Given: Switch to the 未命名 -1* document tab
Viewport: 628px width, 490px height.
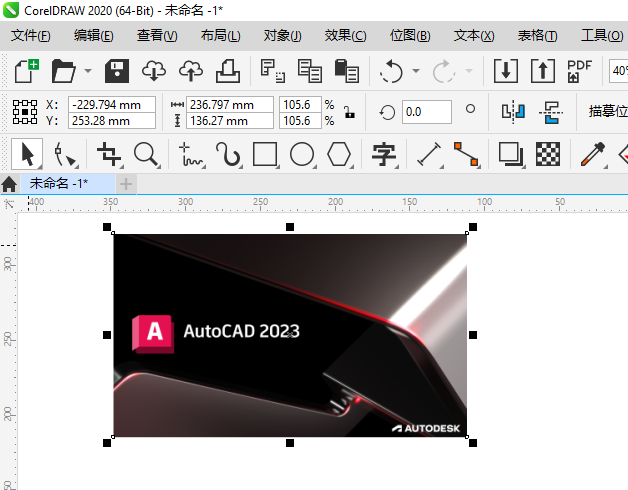Looking at the screenshot, I should [58, 183].
